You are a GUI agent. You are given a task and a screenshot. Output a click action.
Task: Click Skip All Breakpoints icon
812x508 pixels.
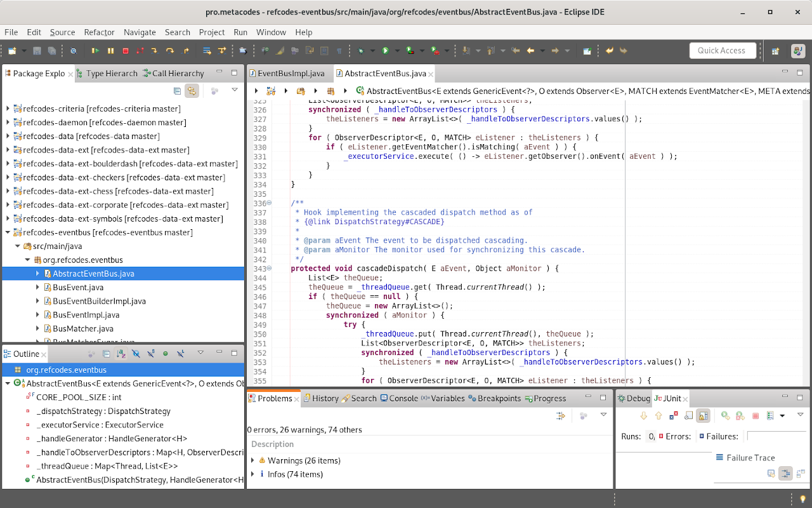click(x=73, y=51)
